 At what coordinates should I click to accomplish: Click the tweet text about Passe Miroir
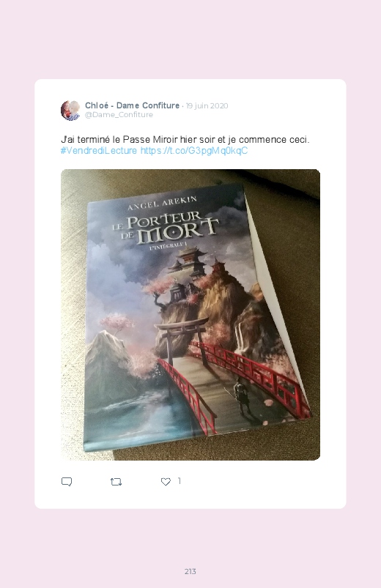[185, 140]
